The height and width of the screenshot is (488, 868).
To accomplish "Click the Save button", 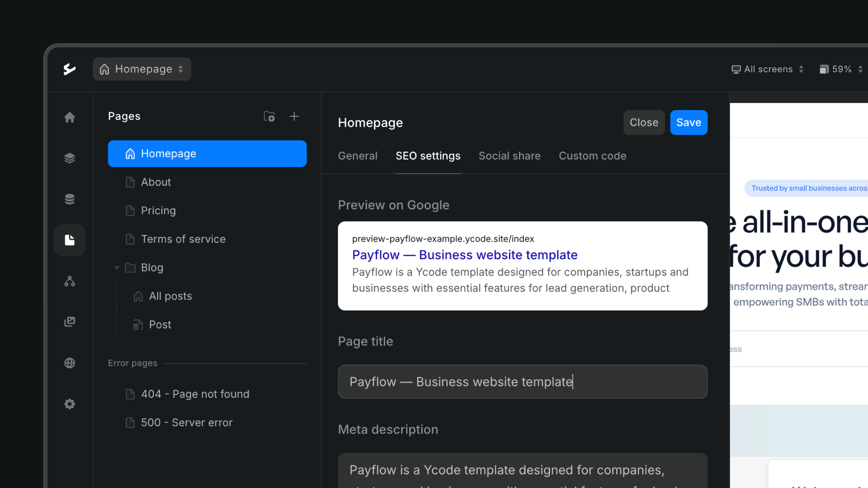I will tap(689, 122).
